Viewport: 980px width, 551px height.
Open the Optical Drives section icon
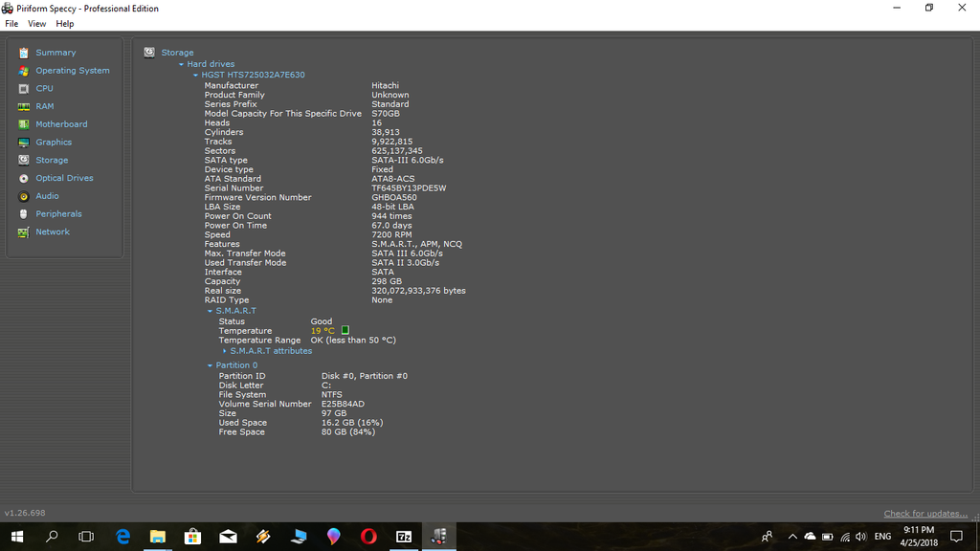[24, 178]
